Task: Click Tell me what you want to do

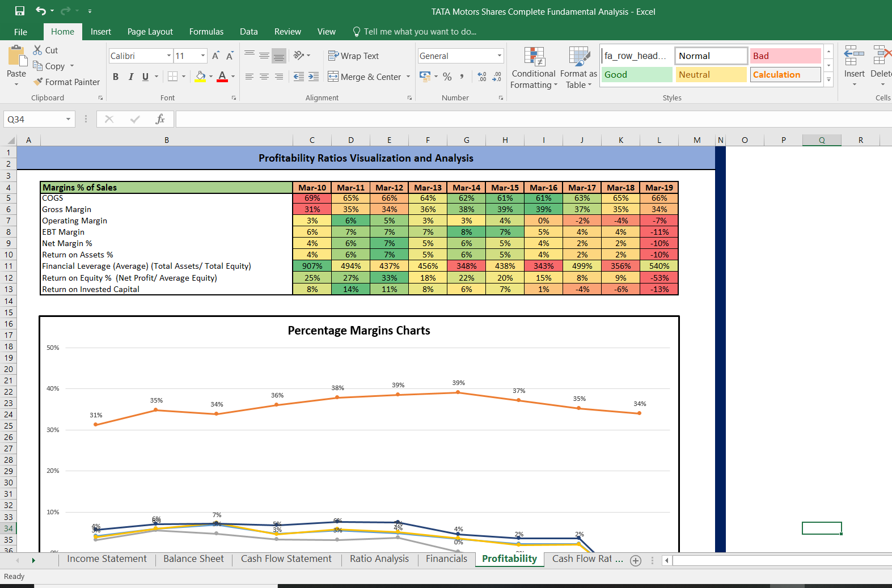Action: [415, 32]
